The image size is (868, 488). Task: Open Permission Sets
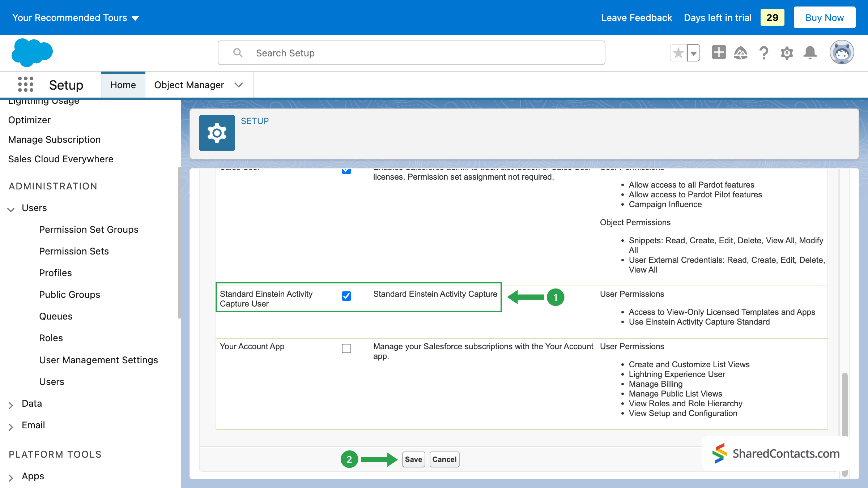tap(74, 251)
